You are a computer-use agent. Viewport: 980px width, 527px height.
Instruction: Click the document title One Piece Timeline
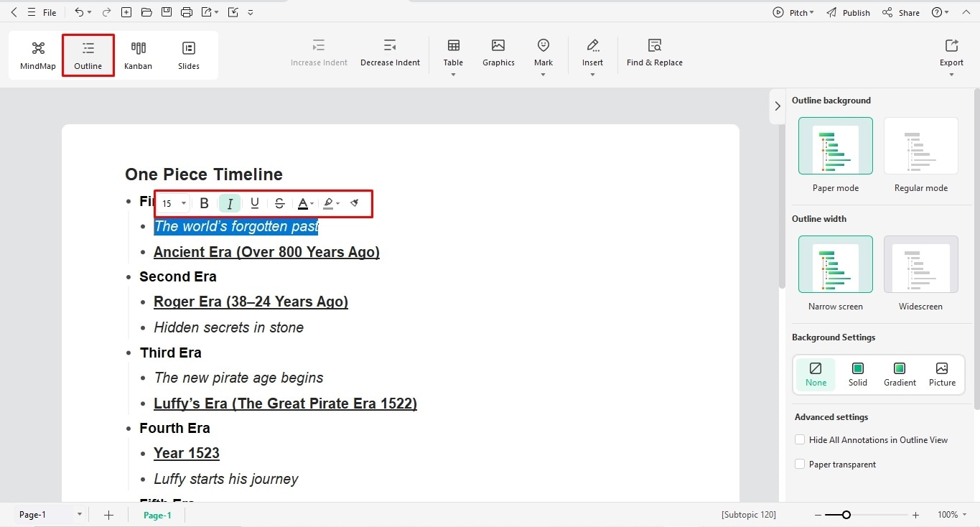pyautogui.click(x=204, y=174)
